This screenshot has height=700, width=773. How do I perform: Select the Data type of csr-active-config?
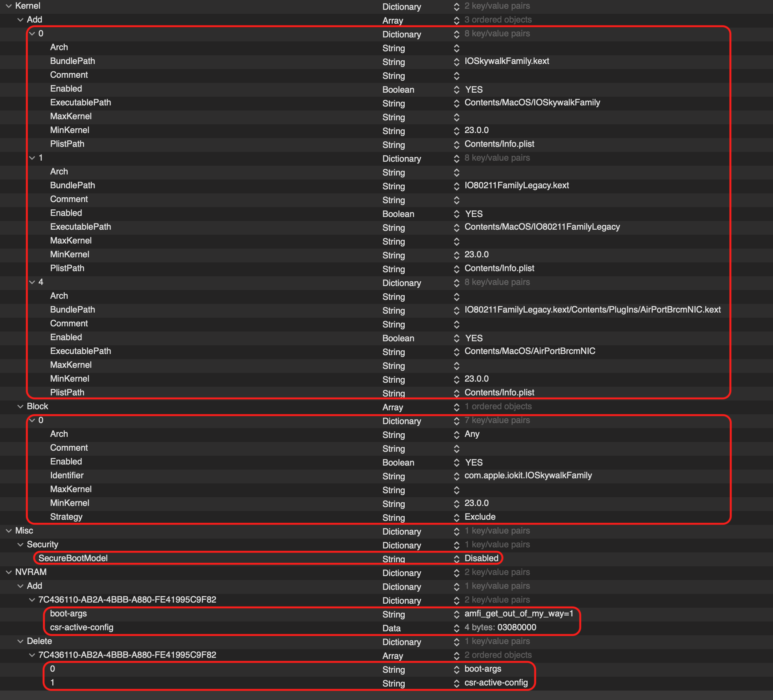click(x=392, y=628)
